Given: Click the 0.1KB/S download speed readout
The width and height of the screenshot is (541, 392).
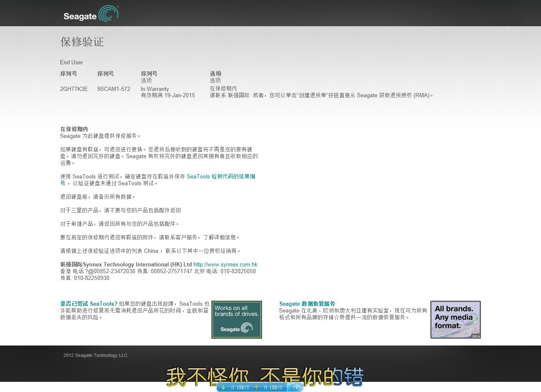Looking at the screenshot, I should (x=240, y=387).
